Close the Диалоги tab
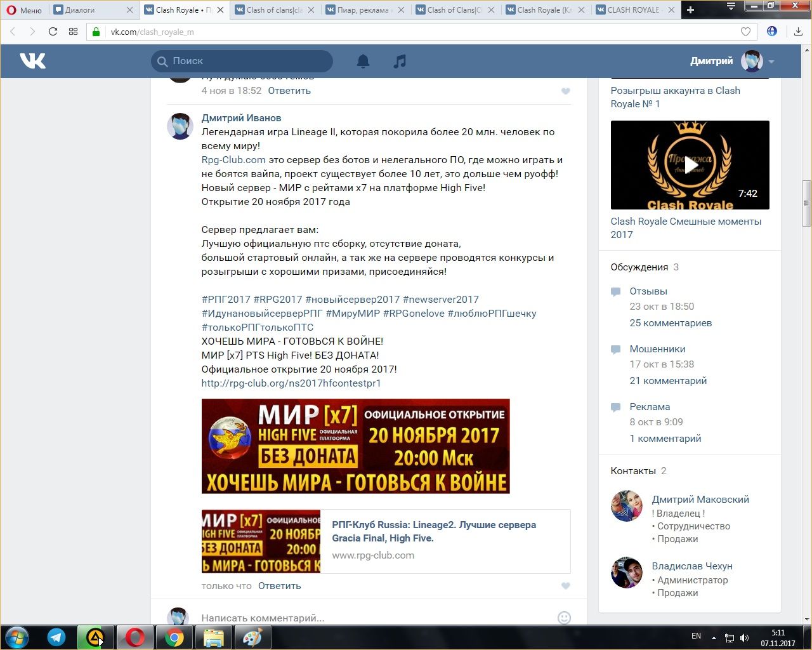This screenshot has height=650, width=812. (130, 10)
